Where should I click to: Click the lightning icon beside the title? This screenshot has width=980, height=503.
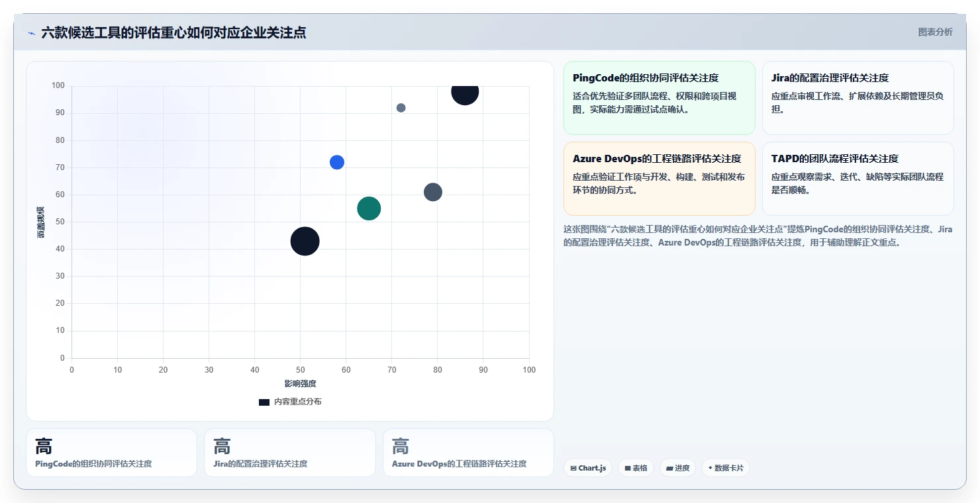(31, 33)
